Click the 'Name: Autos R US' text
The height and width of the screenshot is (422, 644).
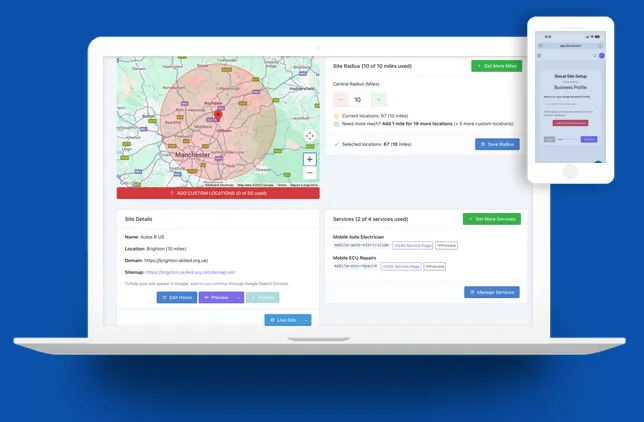point(145,237)
